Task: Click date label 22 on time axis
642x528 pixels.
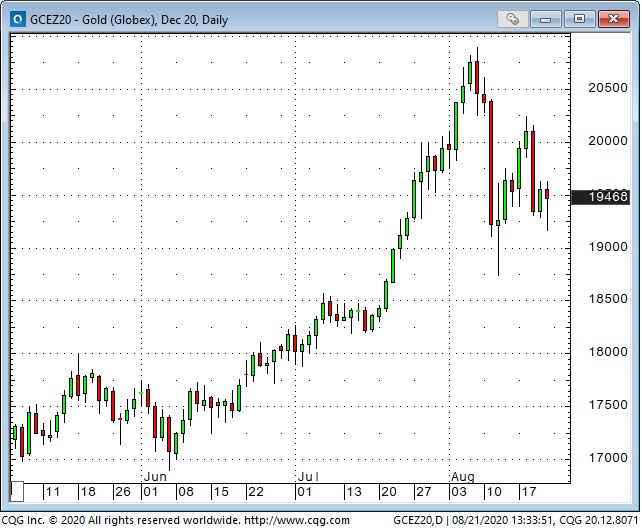Action: click(x=256, y=492)
